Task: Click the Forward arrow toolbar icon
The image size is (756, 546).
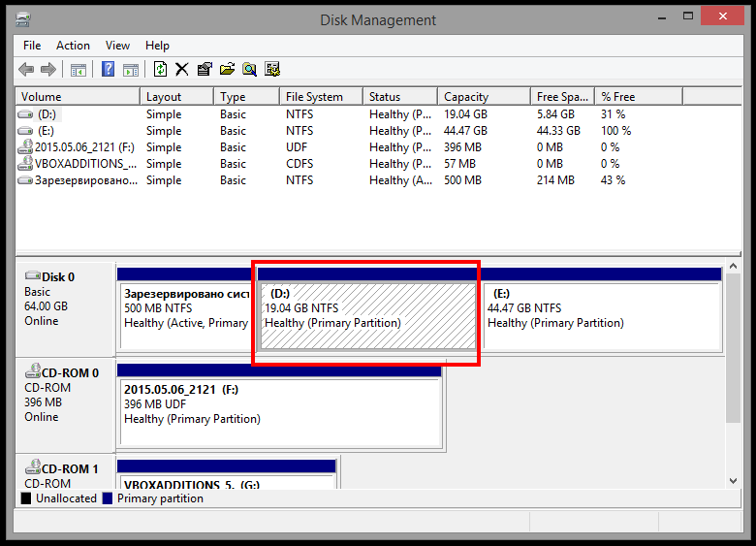Action: pyautogui.click(x=48, y=70)
